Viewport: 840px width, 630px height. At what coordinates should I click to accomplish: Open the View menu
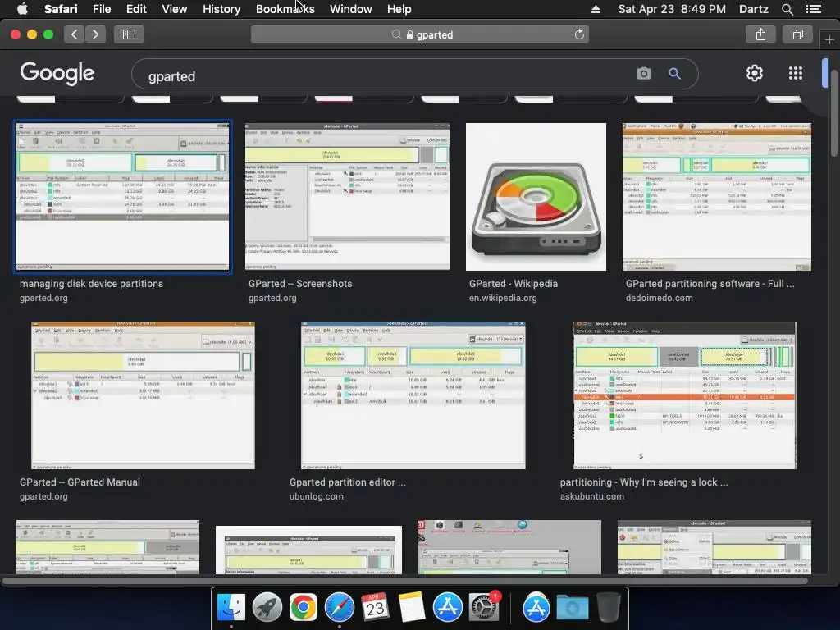coord(174,9)
